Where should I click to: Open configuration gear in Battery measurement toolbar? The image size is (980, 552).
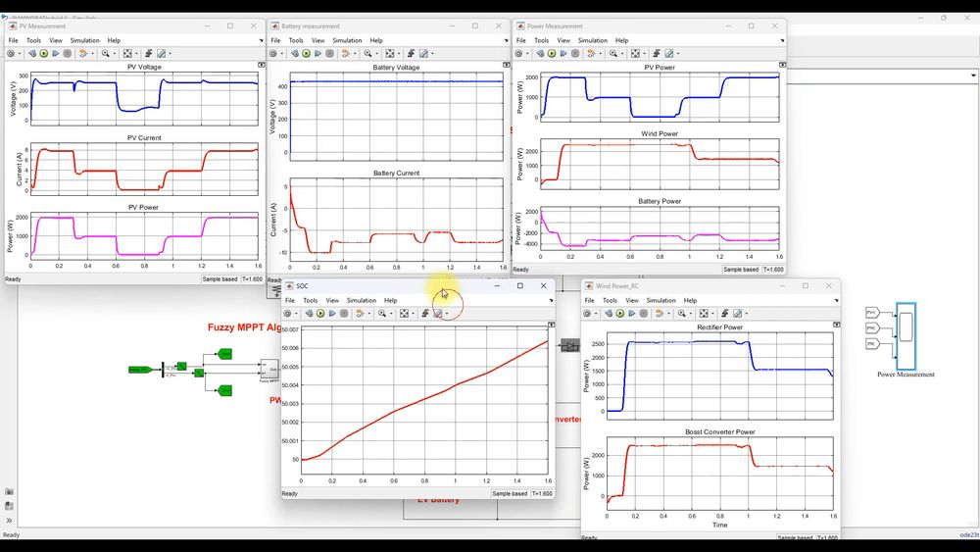pos(273,54)
